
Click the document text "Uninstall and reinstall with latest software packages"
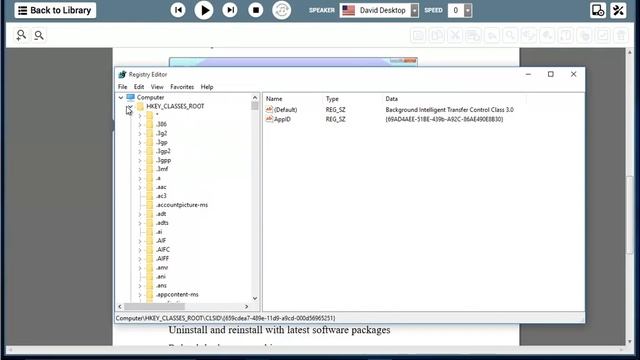click(x=279, y=330)
